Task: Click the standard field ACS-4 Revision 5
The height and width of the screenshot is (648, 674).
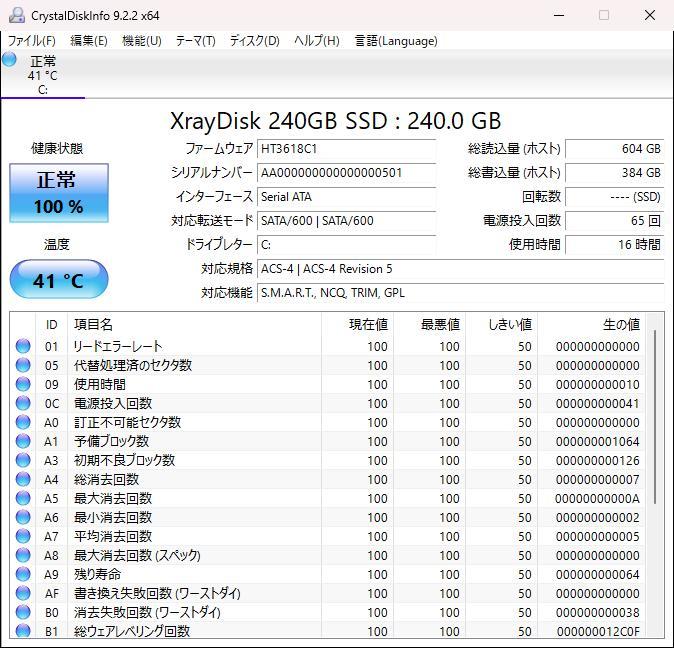Action: click(x=461, y=269)
